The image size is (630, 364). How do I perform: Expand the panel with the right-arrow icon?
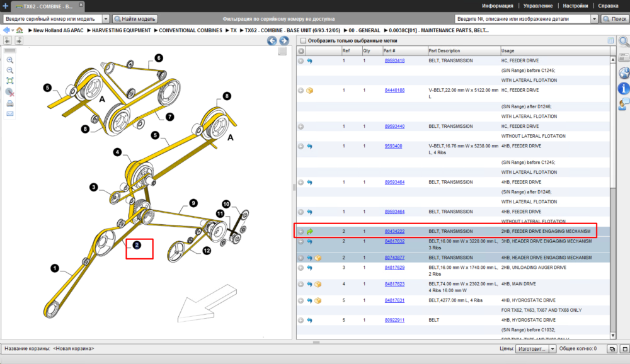point(19,40)
